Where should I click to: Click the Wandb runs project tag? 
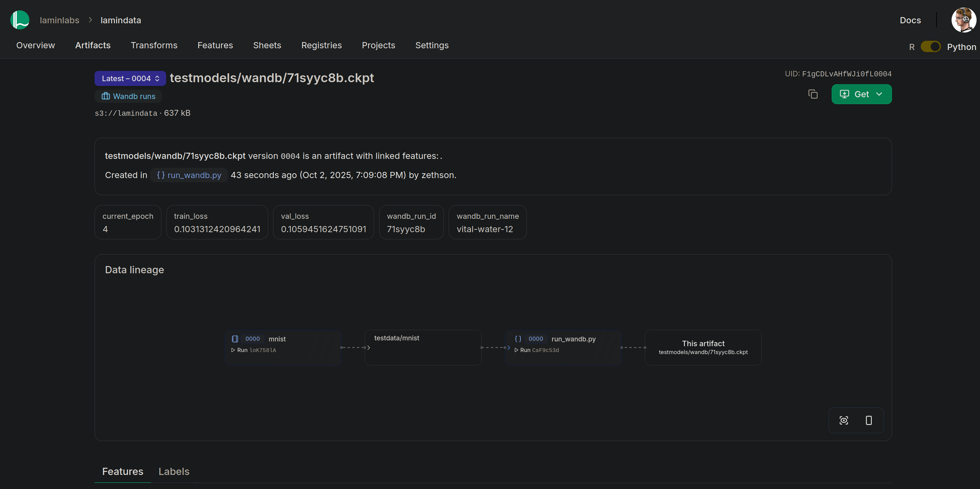pos(128,96)
